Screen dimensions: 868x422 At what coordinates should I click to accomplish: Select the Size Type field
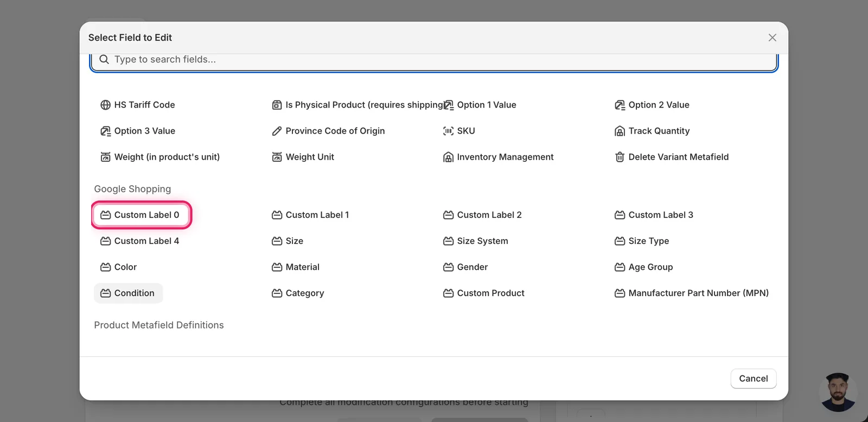click(642, 241)
